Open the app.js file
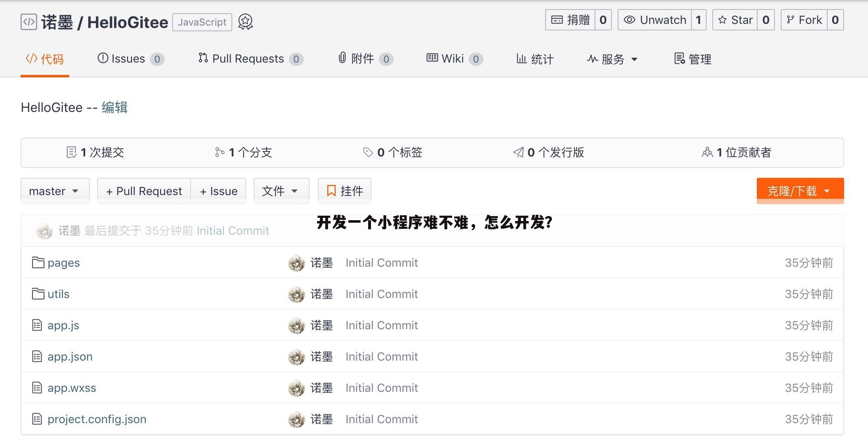 (63, 325)
